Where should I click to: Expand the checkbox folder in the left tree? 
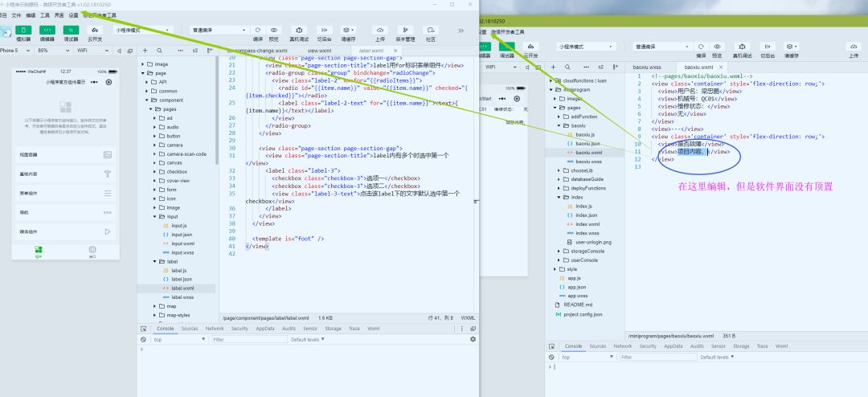(171, 172)
